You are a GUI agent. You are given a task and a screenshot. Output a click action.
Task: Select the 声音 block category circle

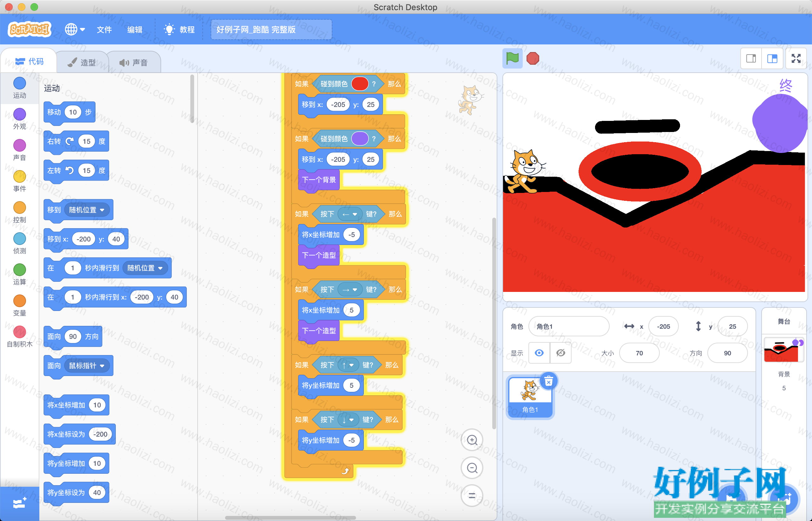20,145
